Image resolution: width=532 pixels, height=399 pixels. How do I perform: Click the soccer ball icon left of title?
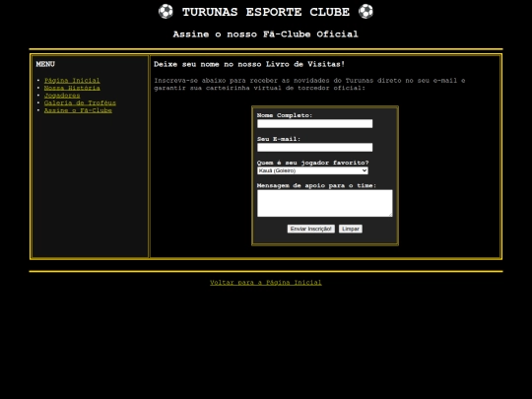[166, 12]
